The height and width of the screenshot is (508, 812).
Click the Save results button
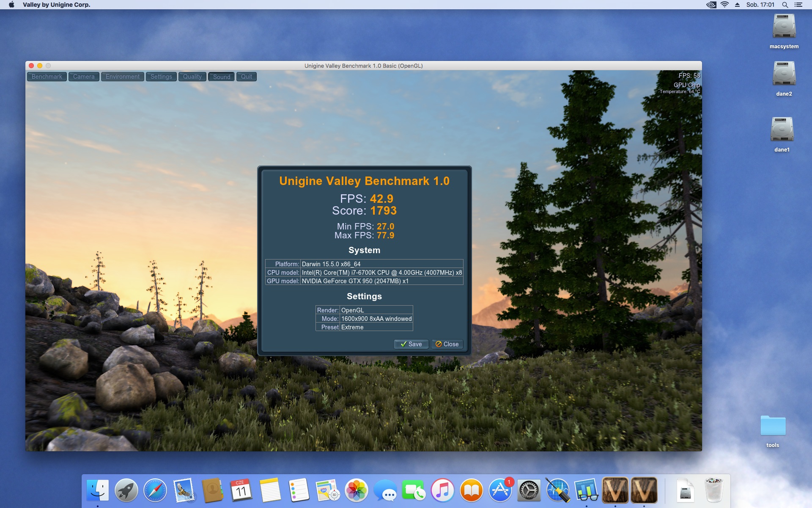point(411,344)
